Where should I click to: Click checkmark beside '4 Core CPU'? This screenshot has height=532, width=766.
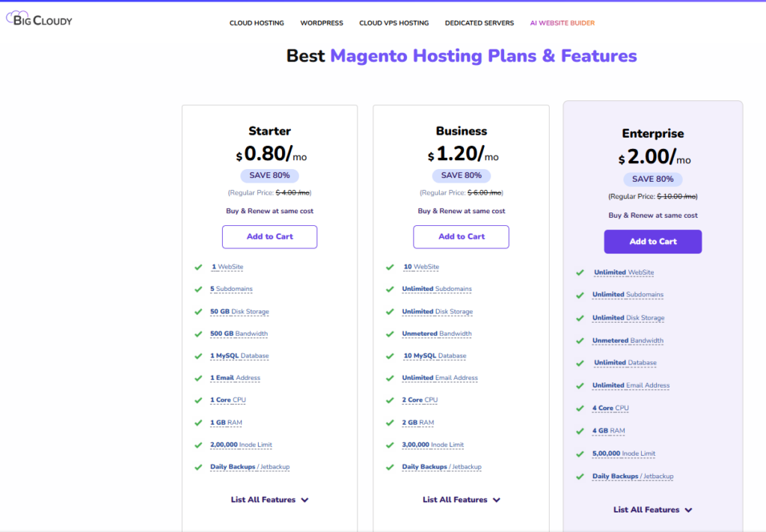pyautogui.click(x=580, y=409)
